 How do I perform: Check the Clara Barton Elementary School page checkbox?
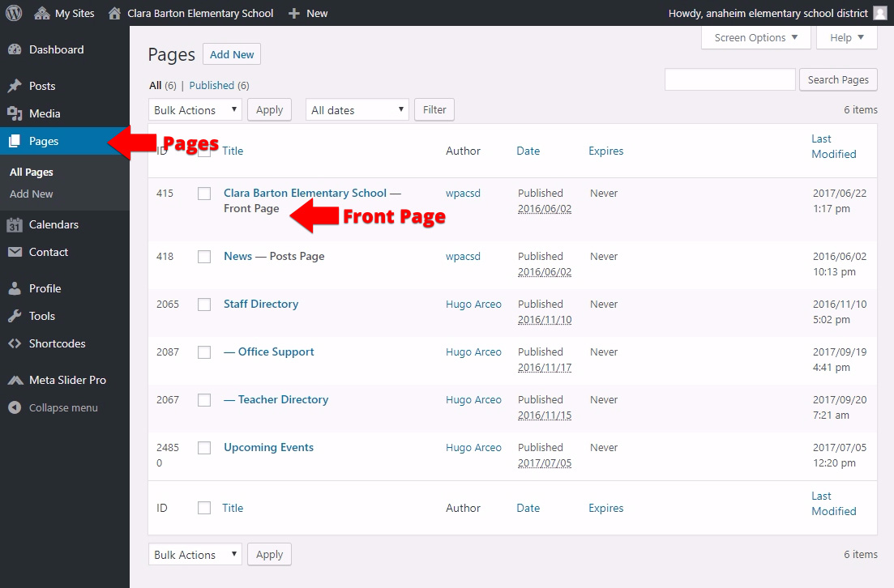(x=204, y=194)
